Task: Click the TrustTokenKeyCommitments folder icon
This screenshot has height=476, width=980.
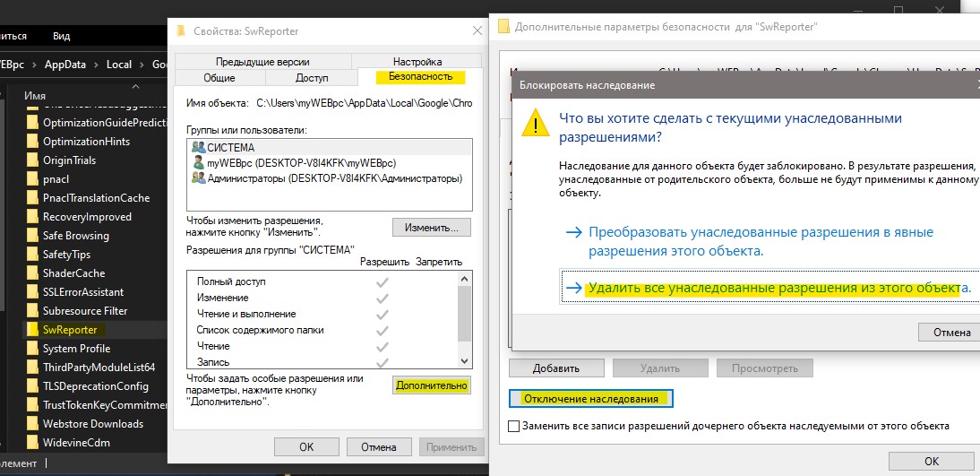Action: [32, 404]
